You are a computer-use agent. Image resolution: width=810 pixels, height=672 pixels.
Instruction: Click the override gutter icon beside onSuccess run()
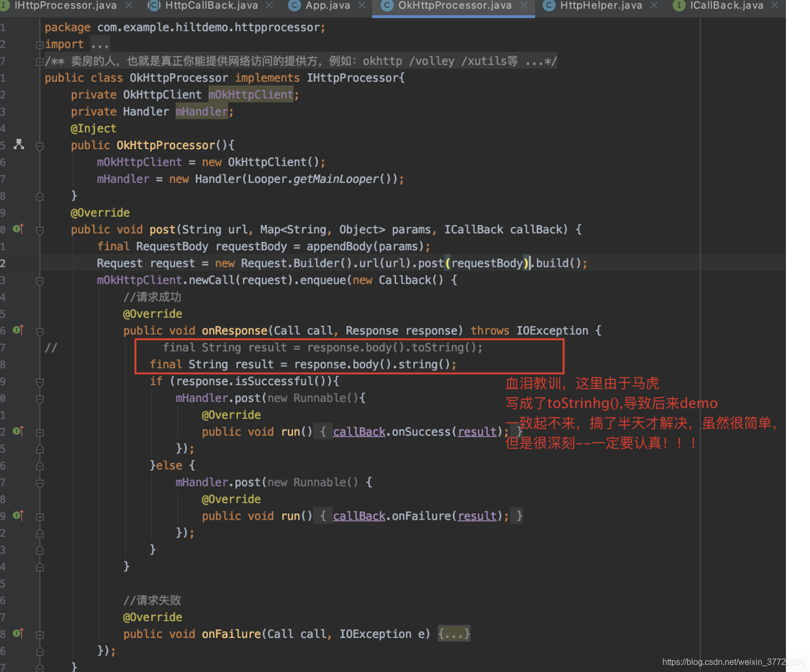[18, 431]
